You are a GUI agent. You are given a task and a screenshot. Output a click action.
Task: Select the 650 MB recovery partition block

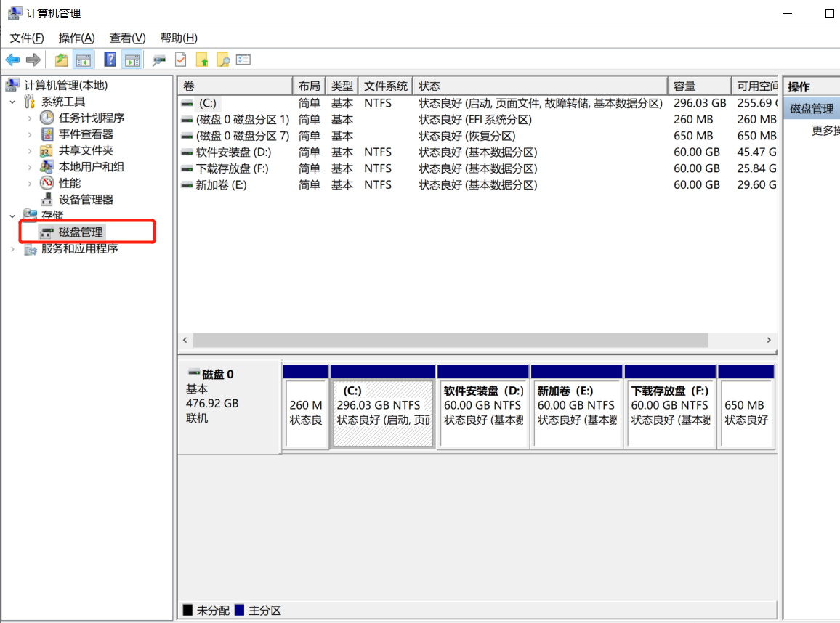(x=746, y=408)
